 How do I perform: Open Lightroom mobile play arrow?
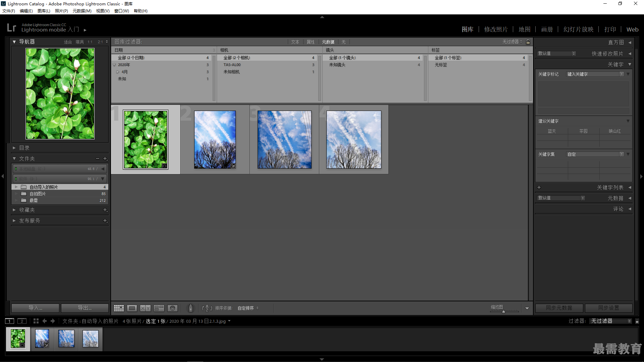(85, 30)
